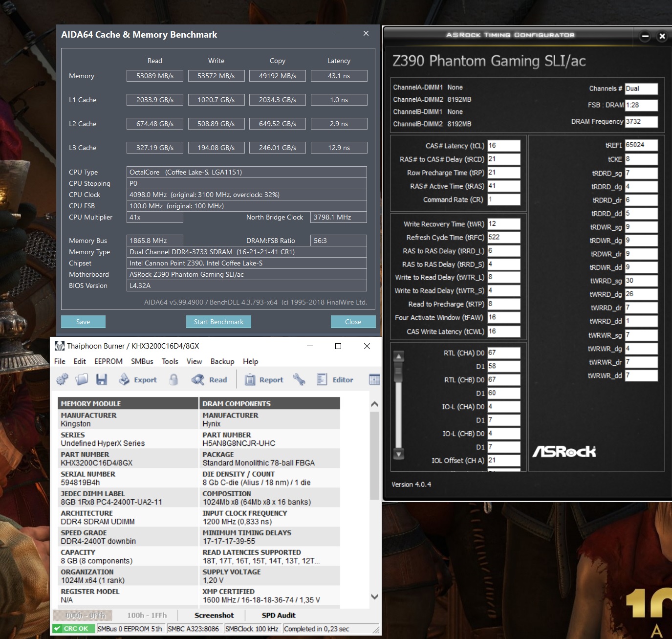Click the Read toolbar button with magnifier icon
Viewport: 672px width, 639px height.
point(209,379)
